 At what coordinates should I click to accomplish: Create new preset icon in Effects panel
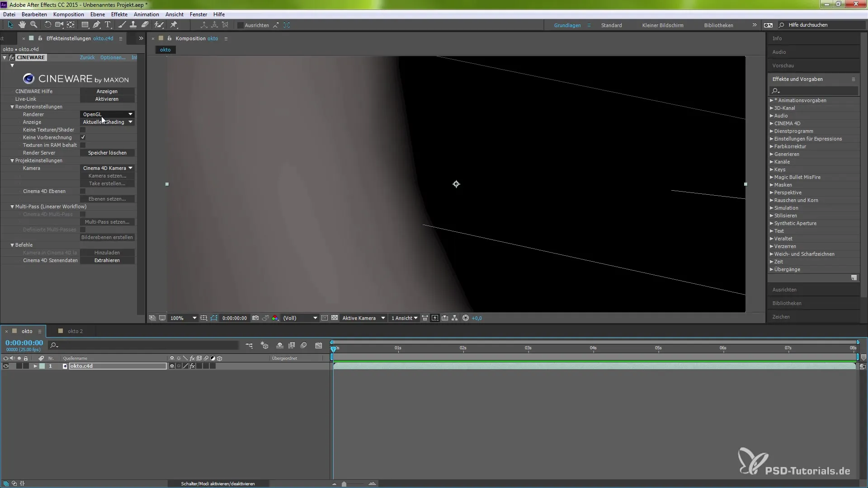pyautogui.click(x=854, y=278)
